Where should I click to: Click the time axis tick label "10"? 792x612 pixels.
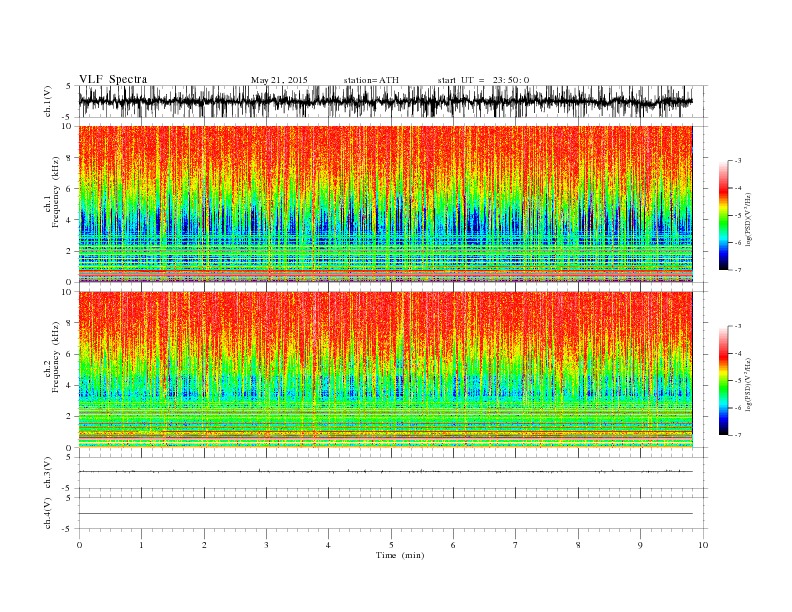coord(703,545)
